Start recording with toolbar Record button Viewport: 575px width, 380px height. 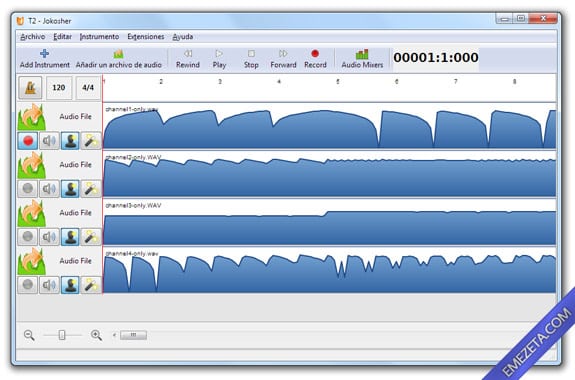[x=315, y=59]
